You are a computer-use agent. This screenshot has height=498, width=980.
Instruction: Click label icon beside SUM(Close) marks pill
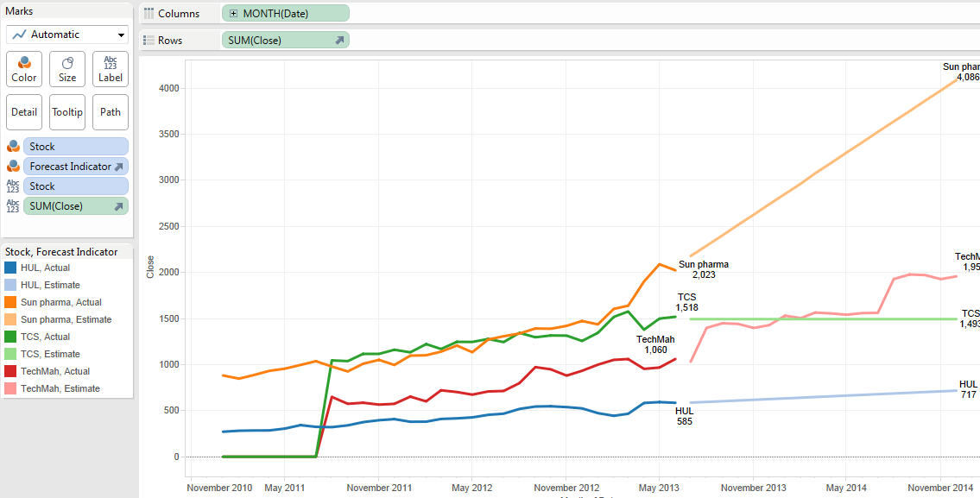coord(13,205)
